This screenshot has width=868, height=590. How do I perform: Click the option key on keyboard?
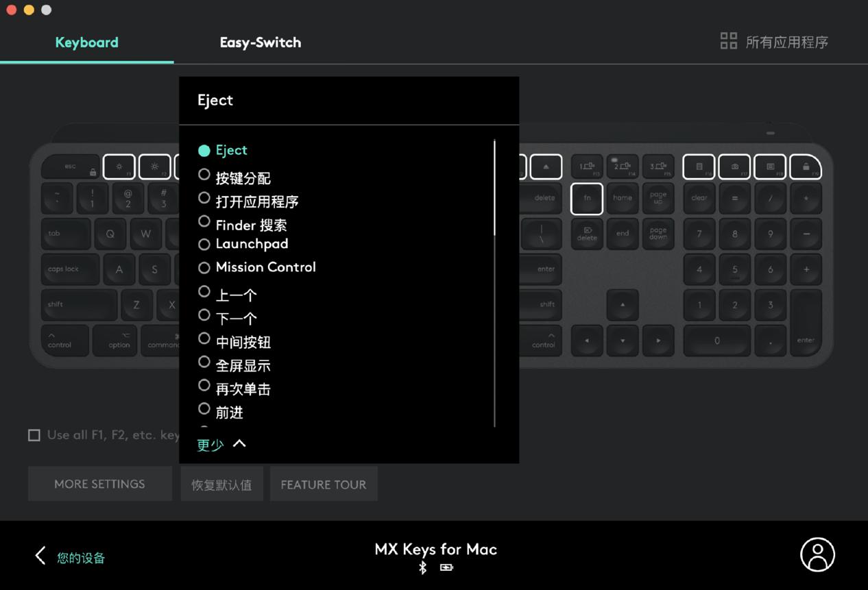pos(115,340)
